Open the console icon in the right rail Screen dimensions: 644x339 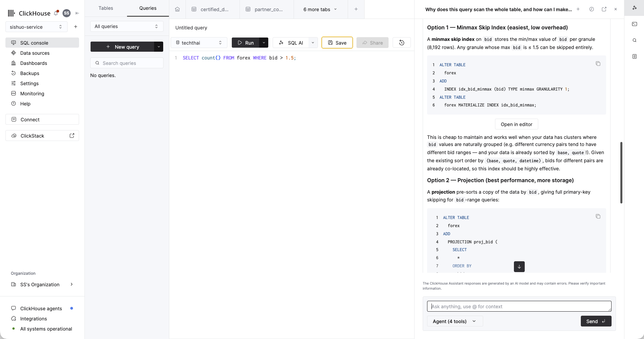(x=635, y=24)
